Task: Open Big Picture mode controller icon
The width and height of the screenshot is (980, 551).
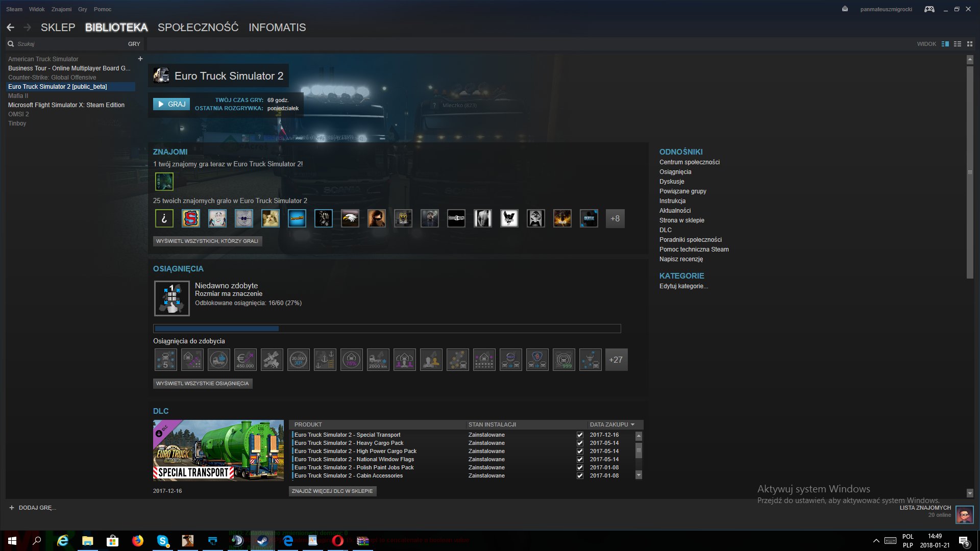Action: (x=929, y=9)
